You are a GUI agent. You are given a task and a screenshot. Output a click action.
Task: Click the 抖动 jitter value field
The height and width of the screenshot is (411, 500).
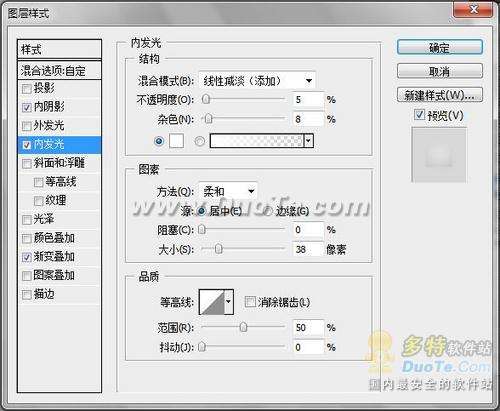tap(308, 347)
